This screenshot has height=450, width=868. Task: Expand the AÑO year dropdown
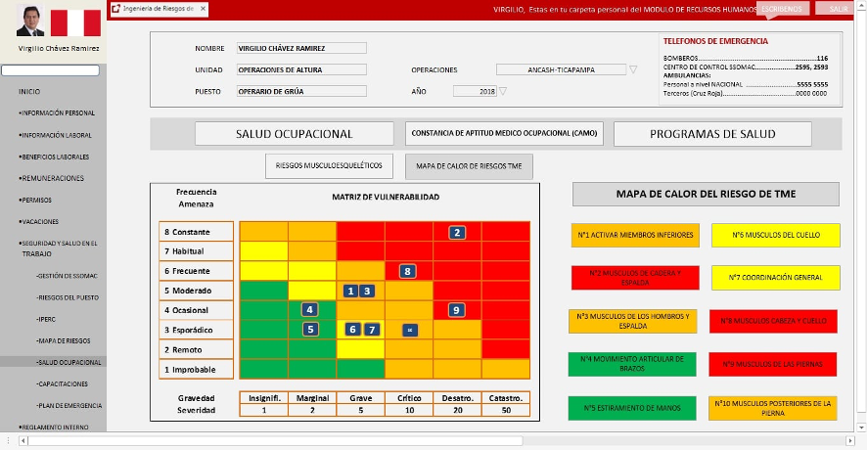tap(503, 91)
